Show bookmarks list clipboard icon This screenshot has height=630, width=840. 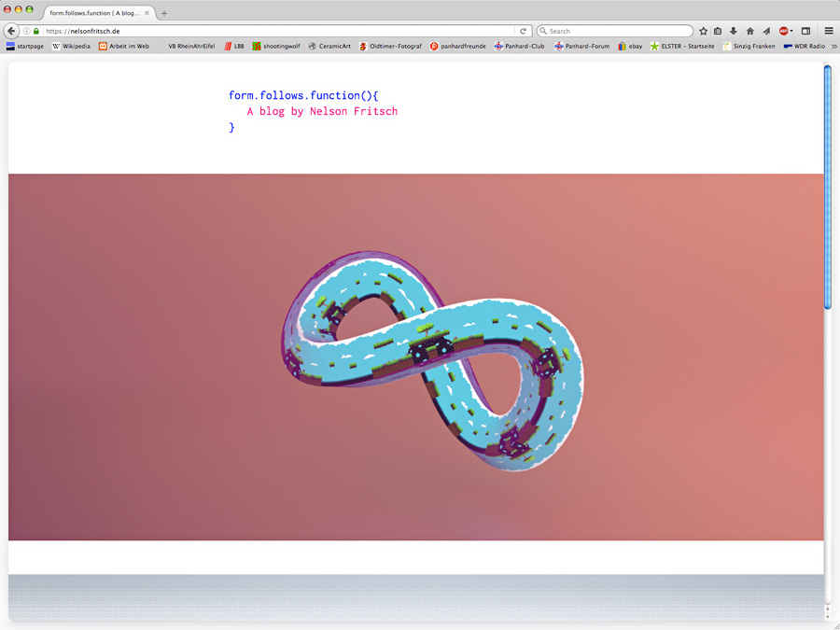718,31
